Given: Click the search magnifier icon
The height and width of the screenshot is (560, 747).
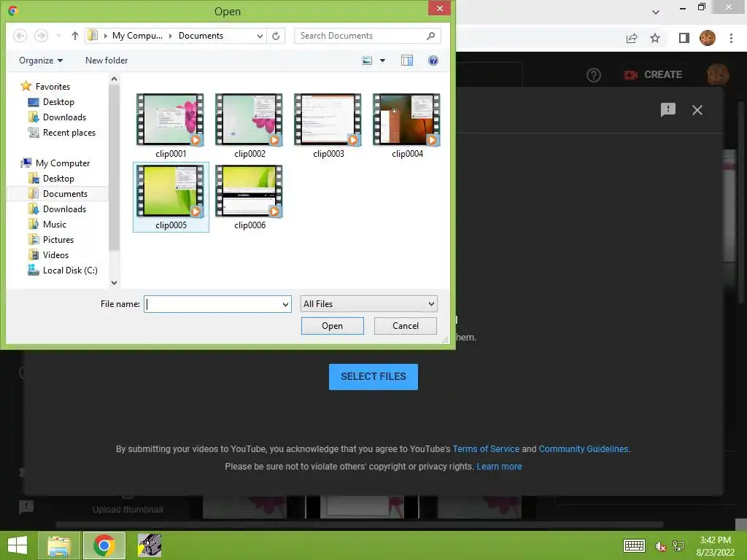Looking at the screenshot, I should [430, 36].
